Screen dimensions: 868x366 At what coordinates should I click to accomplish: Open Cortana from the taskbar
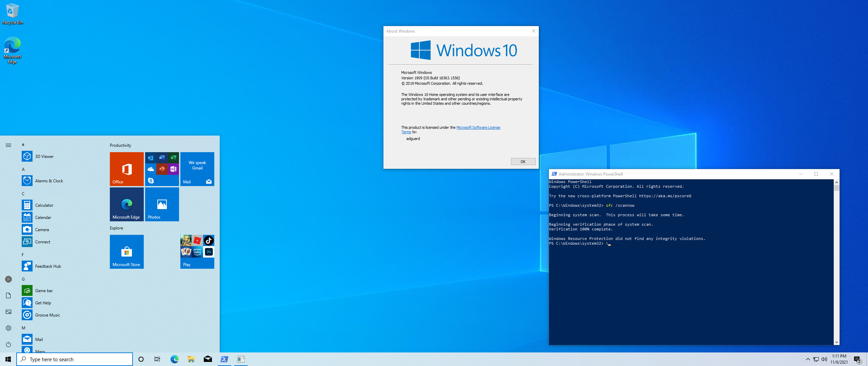141,359
